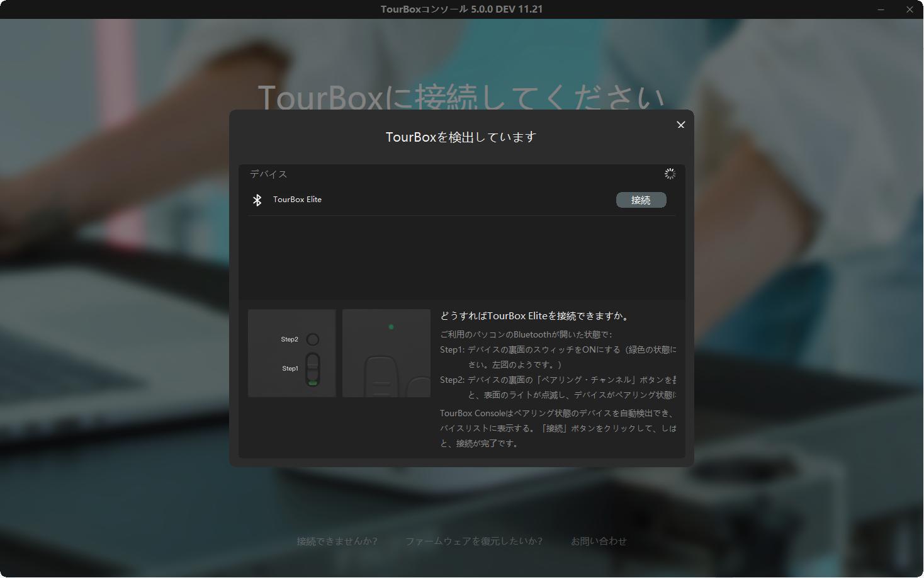Open the ファームウェアを復元したいか? link

click(473, 541)
